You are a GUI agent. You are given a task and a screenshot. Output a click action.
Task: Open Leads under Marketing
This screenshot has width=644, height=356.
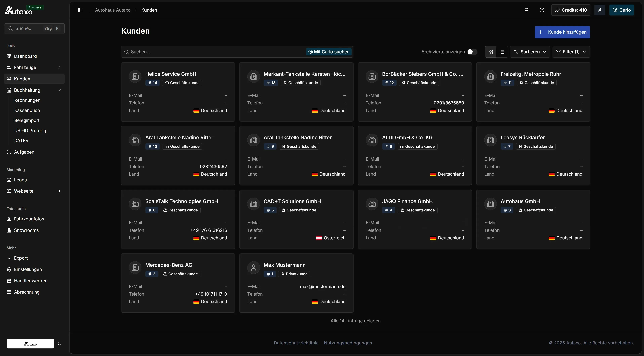point(34,180)
